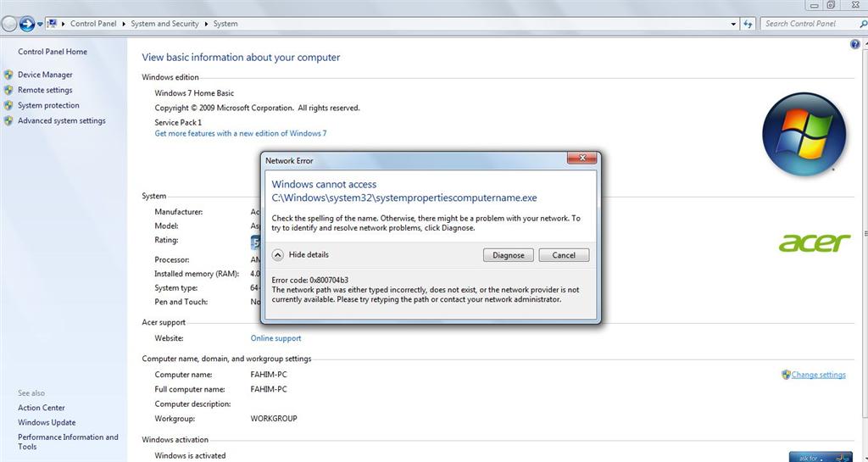Click the Online support website link
Image resolution: width=868 pixels, height=462 pixels.
275,338
